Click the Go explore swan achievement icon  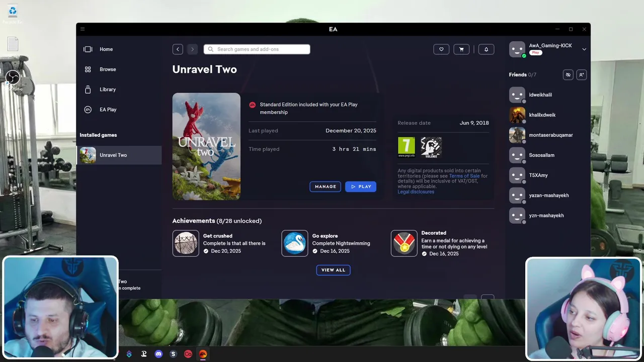click(295, 243)
